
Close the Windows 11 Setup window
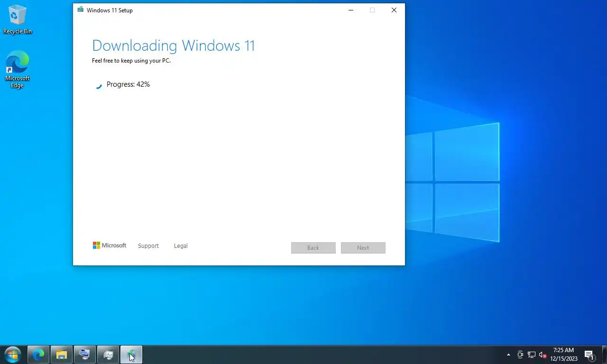click(x=394, y=10)
